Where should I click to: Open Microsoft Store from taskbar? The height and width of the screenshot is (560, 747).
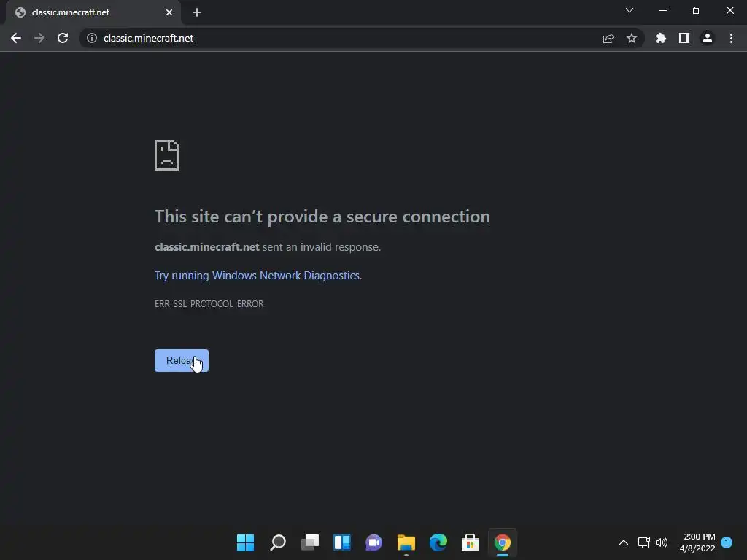471,542
